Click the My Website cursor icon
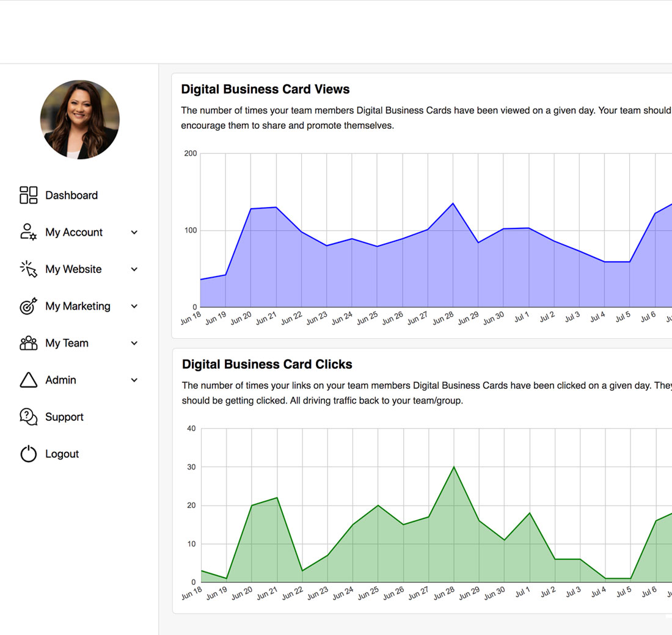Image resolution: width=672 pixels, height=635 pixels. pyautogui.click(x=28, y=269)
